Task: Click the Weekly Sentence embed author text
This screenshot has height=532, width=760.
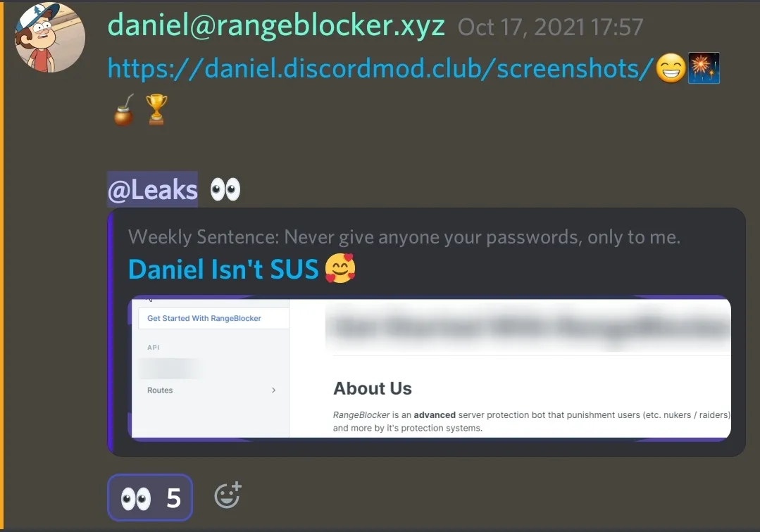Action: pos(404,237)
